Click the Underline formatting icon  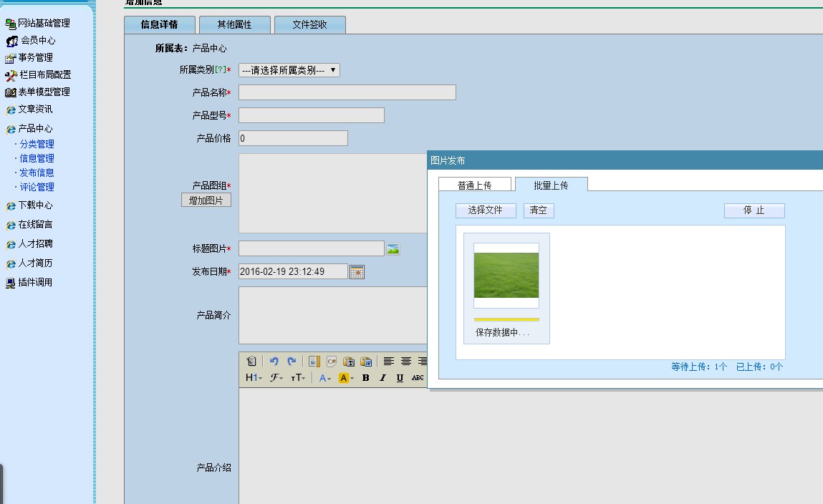[400, 378]
